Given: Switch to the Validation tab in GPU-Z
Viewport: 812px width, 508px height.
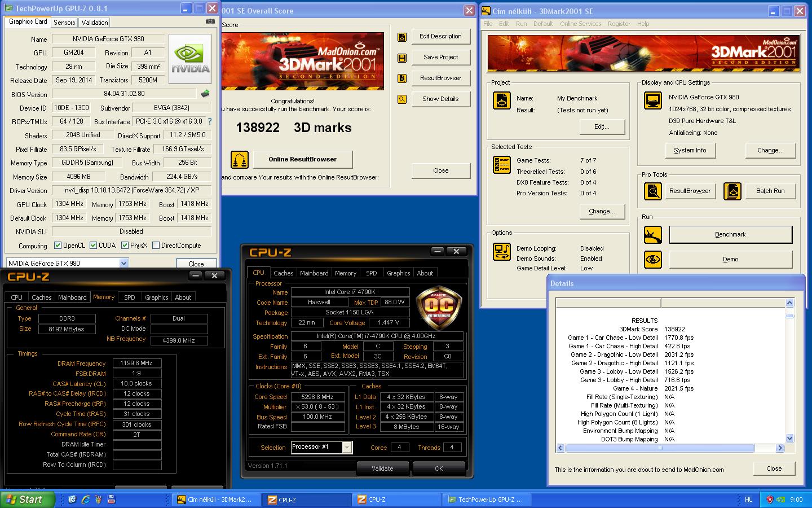Looking at the screenshot, I should (x=94, y=23).
